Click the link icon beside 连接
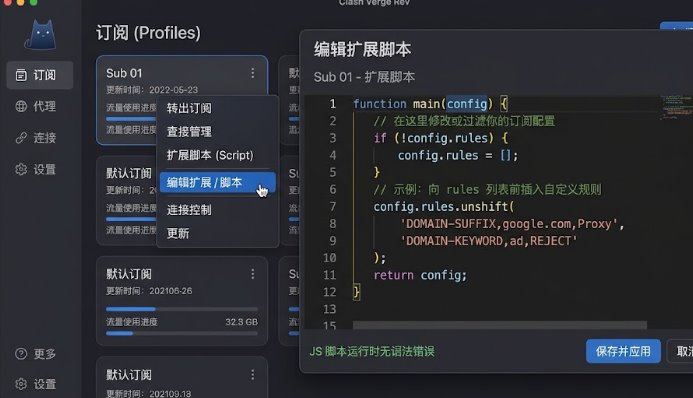The height and width of the screenshot is (398, 693). click(21, 138)
